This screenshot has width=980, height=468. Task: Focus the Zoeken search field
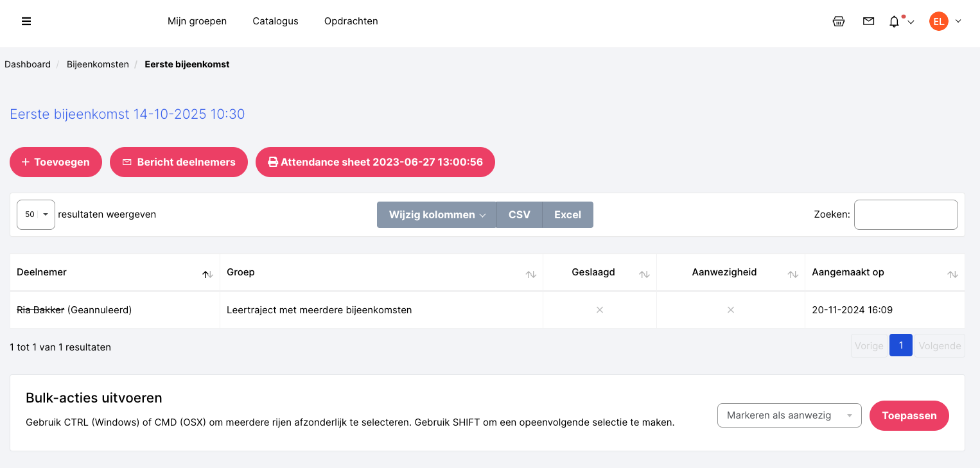coord(906,214)
